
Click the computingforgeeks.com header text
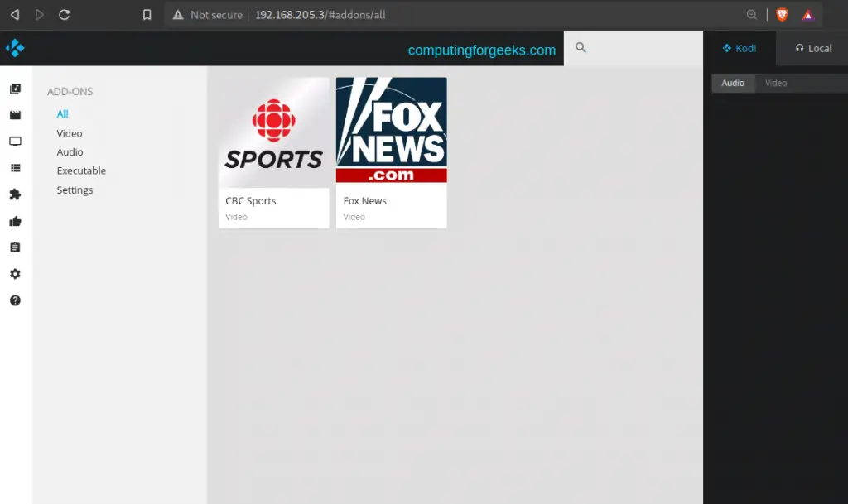(482, 50)
